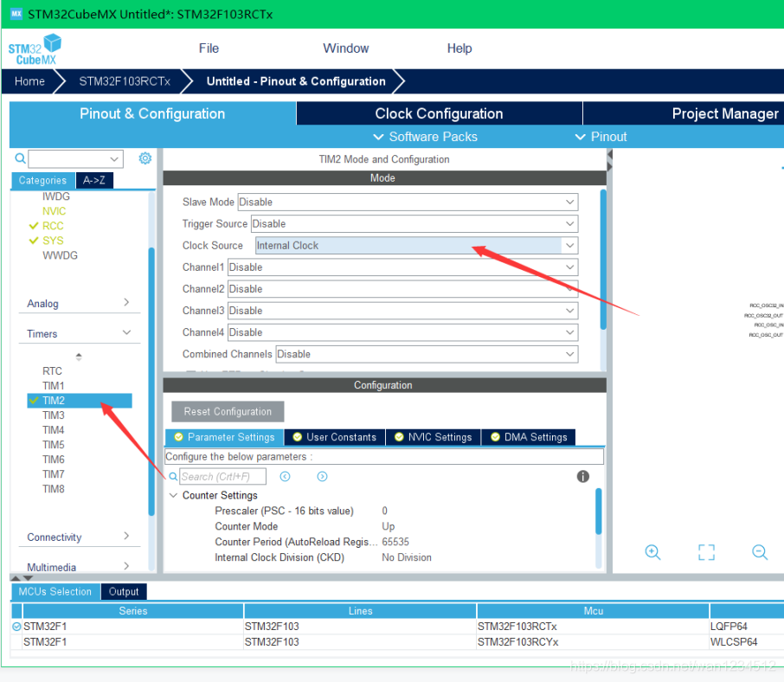Screen dimensions: 784x682
Task: Click the zoom out magnifier icon
Action: (760, 552)
